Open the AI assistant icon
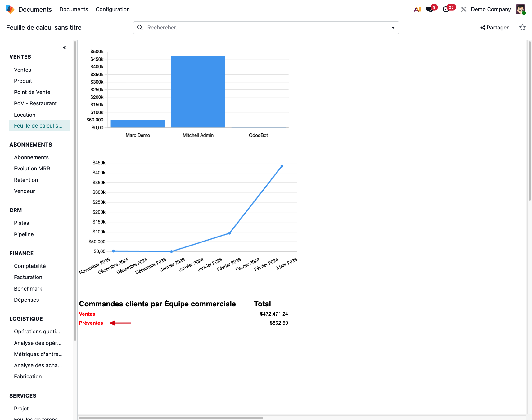This screenshot has width=532, height=420. [417, 9]
